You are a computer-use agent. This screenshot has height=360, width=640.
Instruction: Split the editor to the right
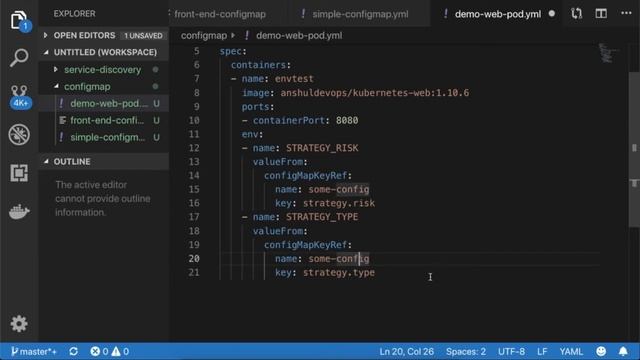pos(601,13)
